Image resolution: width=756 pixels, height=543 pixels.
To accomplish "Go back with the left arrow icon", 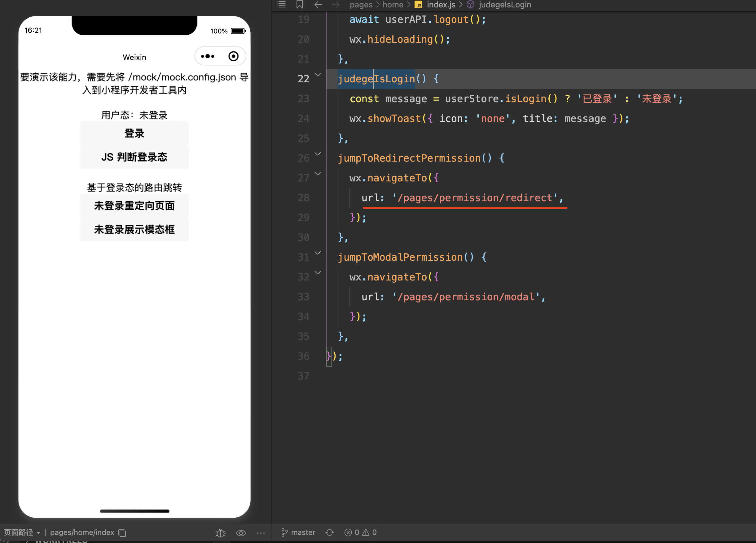I will click(318, 5).
